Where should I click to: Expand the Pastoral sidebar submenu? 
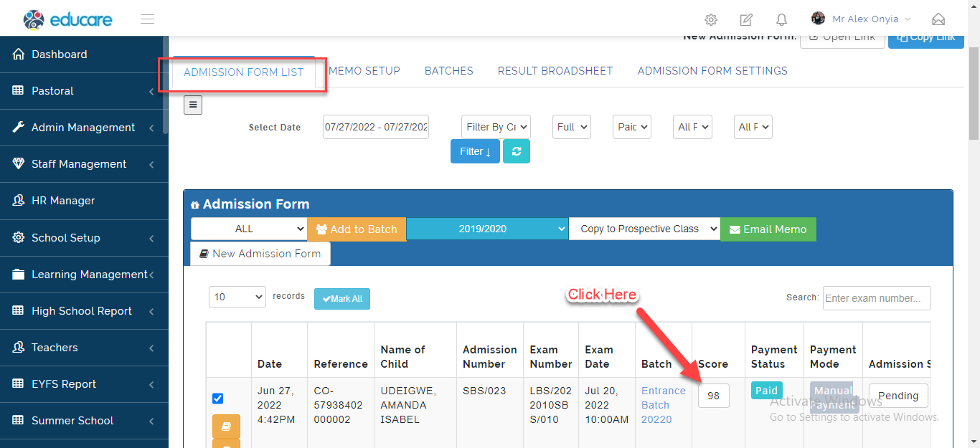click(x=151, y=91)
